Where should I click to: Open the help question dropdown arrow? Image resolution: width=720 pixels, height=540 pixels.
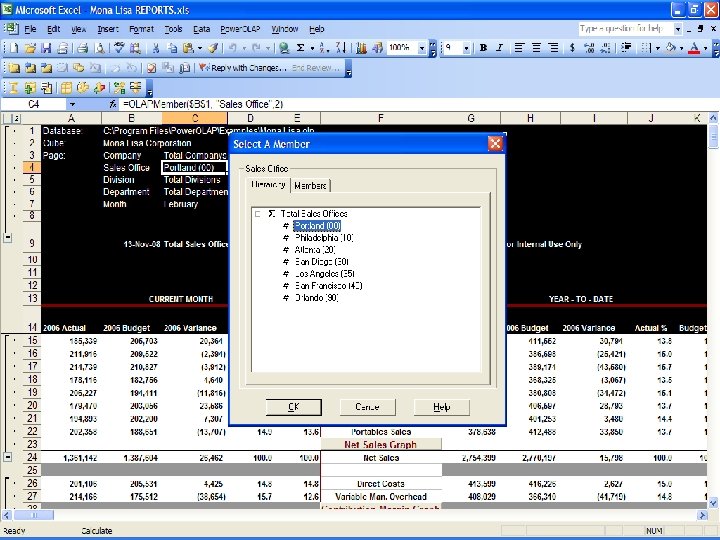click(x=678, y=29)
